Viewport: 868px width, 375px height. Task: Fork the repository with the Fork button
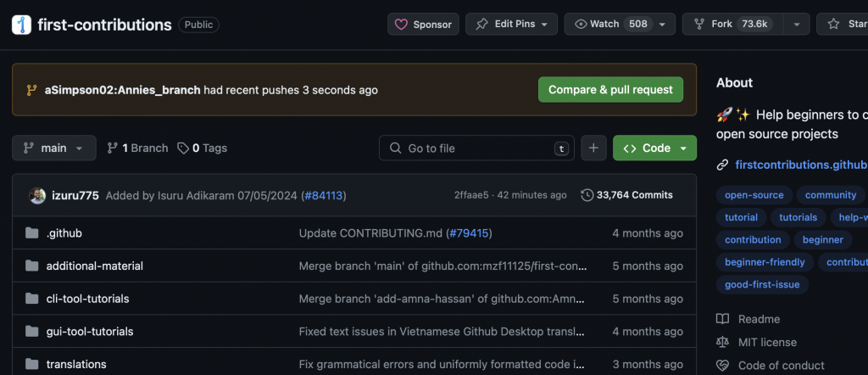[733, 25]
